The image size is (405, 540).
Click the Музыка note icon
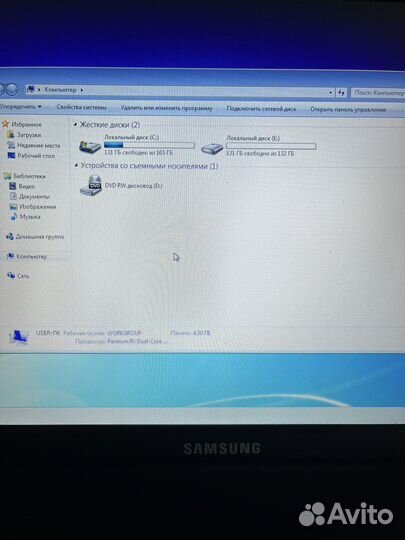click(x=14, y=217)
